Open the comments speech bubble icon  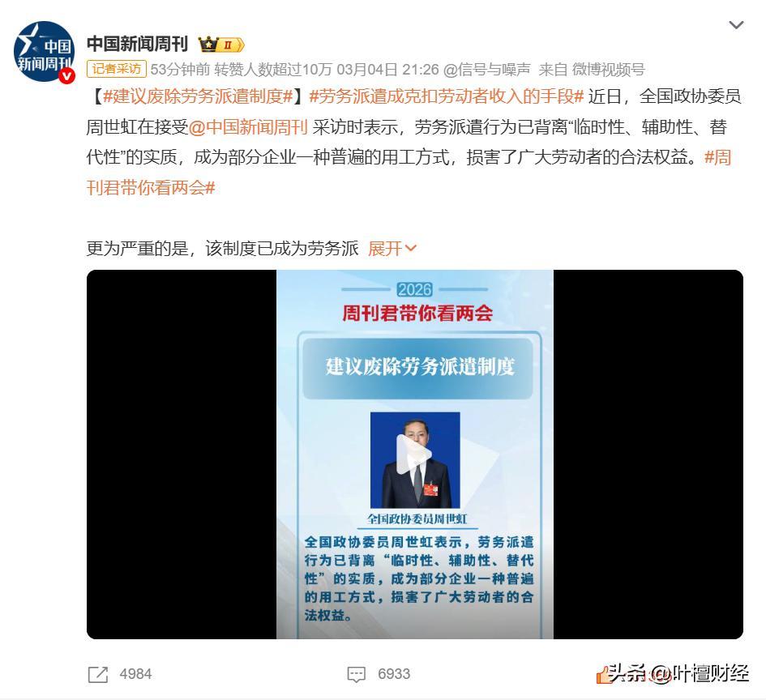point(356,675)
